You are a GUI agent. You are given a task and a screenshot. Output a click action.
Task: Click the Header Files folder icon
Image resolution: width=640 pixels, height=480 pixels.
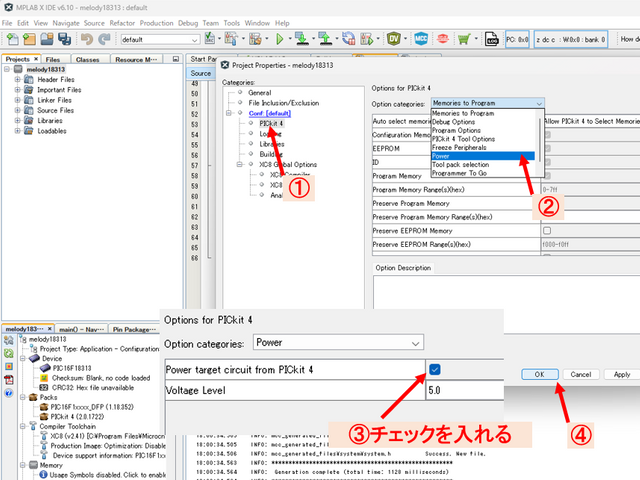(x=28, y=79)
